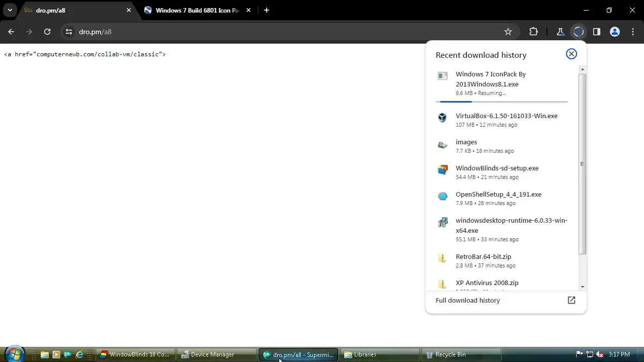Reload the current page
This screenshot has width=644, height=362.
click(47, 32)
